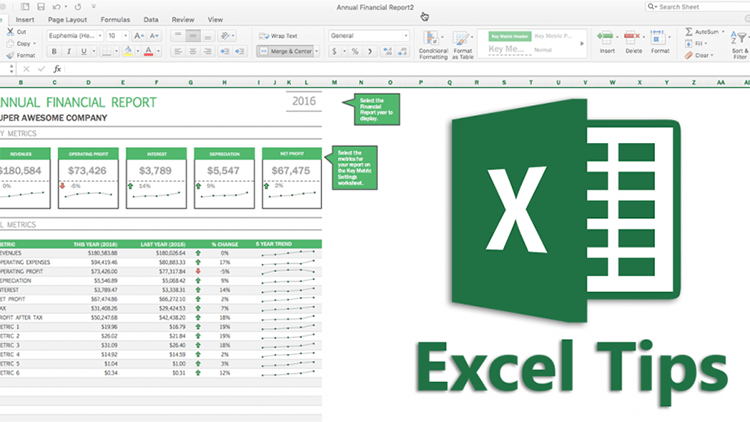Click the Decrease Indent icon
The image size is (750, 422).
(224, 51)
